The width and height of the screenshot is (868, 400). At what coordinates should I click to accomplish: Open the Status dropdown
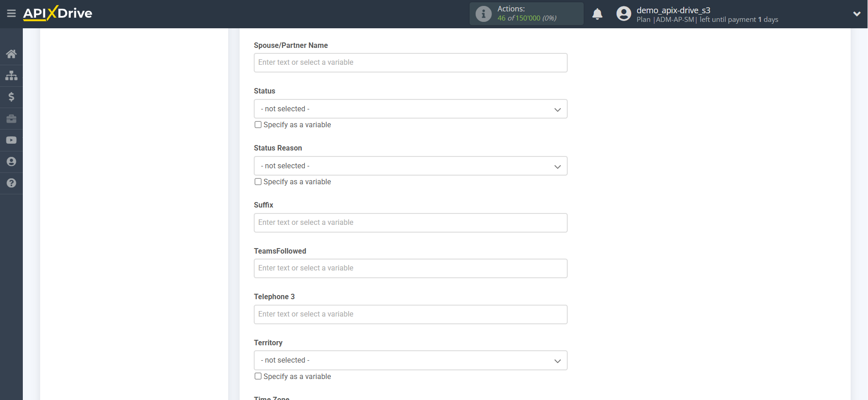410,109
